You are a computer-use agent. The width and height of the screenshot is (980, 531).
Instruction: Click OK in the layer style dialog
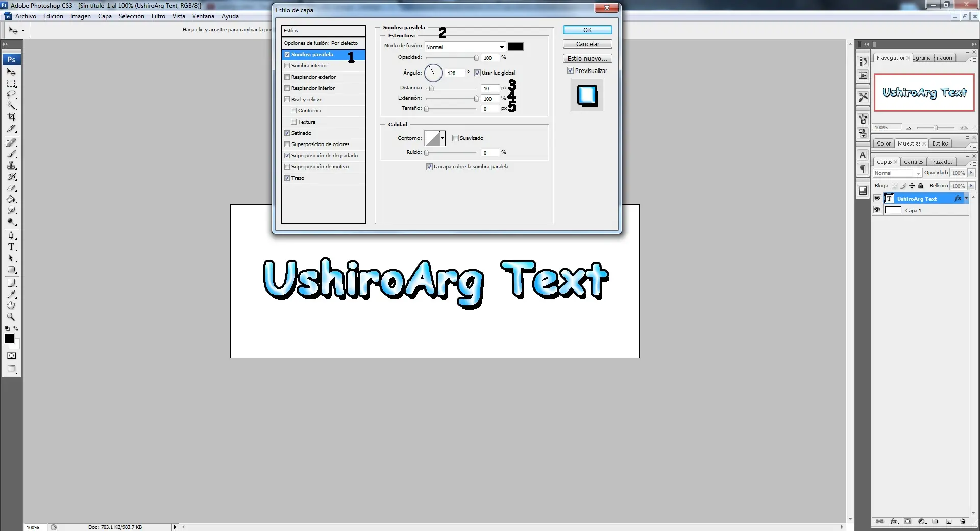point(587,30)
